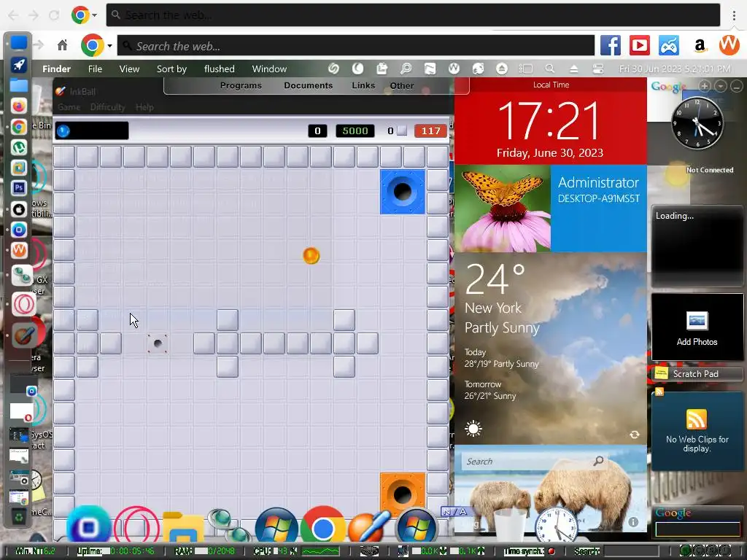Click the globe icon in menu bar
The image size is (747, 560).
click(x=478, y=69)
